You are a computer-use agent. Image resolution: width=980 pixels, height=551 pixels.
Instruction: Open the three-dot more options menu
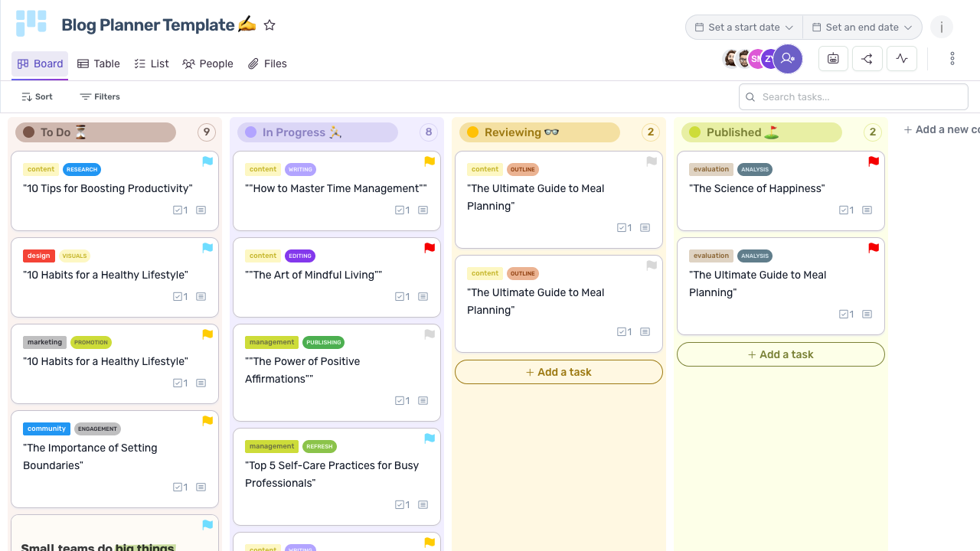click(952, 58)
